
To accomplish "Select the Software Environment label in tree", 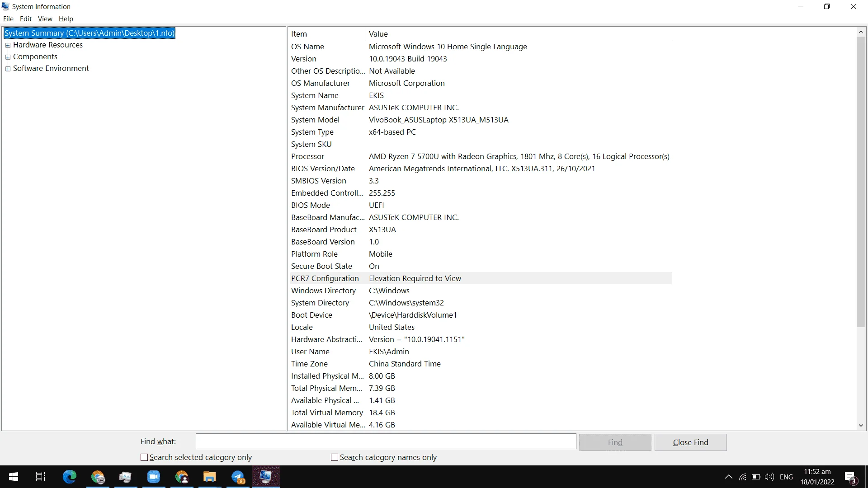I will coord(51,68).
